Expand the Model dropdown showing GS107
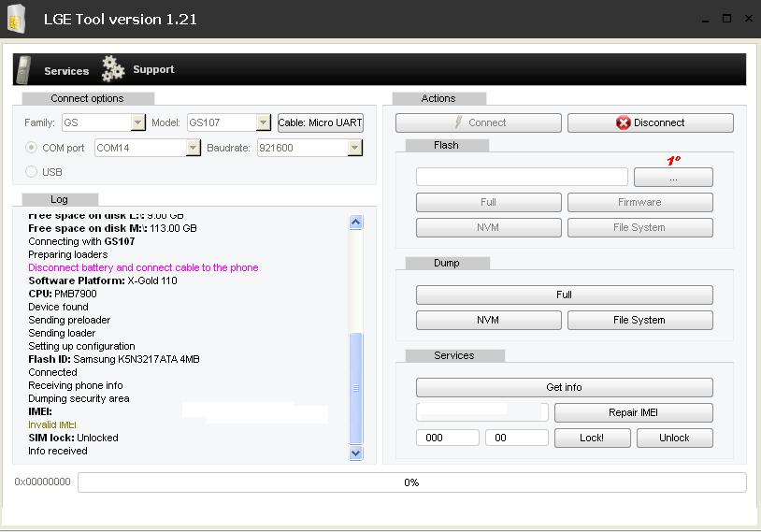 [263, 122]
